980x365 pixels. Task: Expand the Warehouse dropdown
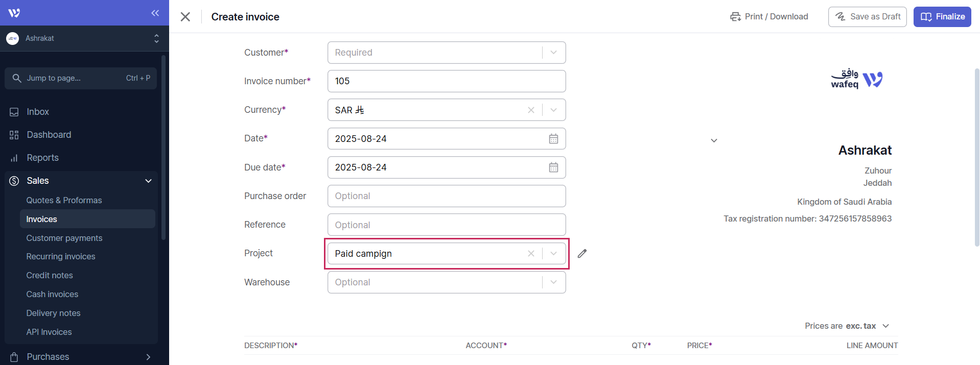click(553, 282)
